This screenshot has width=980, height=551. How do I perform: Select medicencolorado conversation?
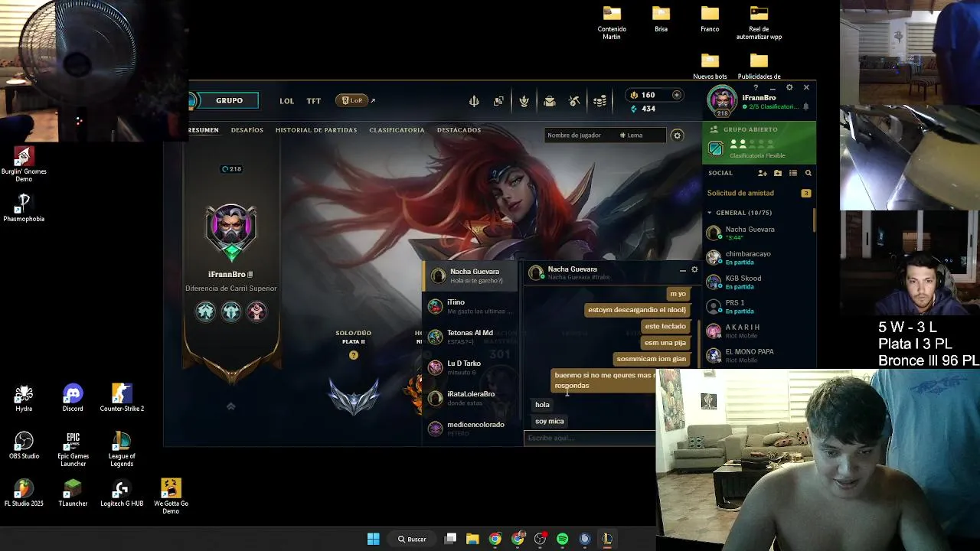point(470,429)
